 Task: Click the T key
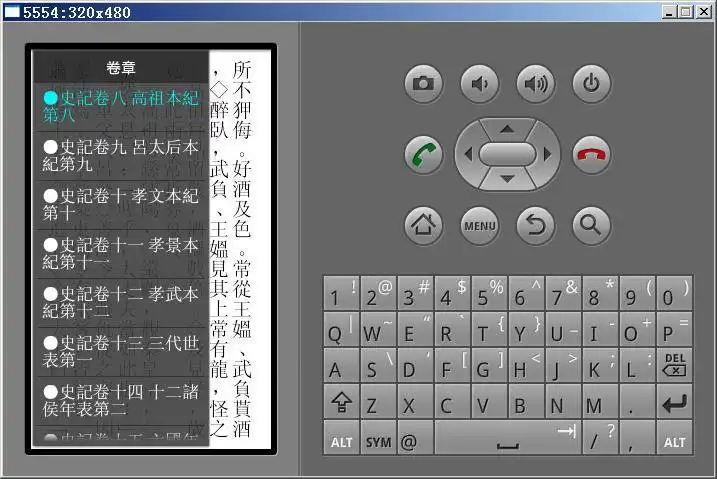490,330
